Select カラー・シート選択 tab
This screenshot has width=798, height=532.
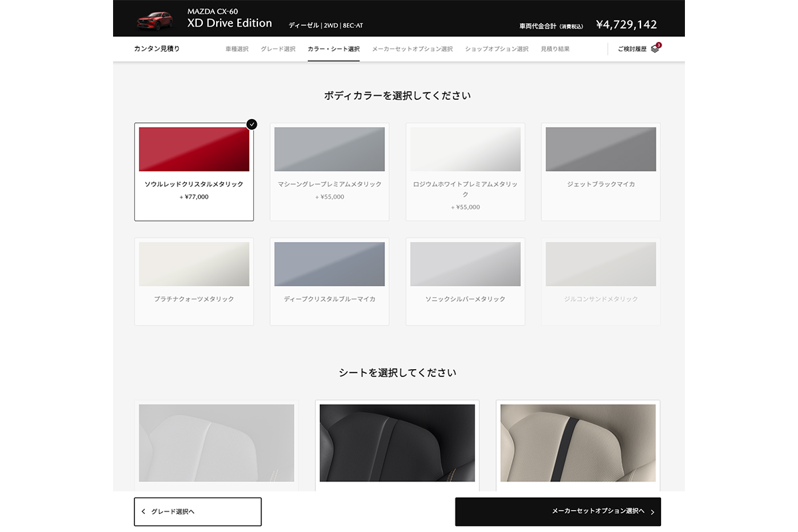tap(333, 49)
